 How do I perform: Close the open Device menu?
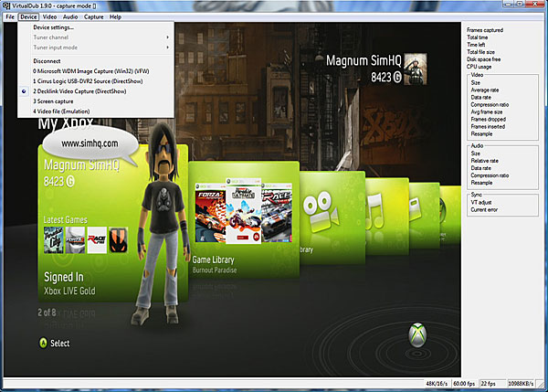point(28,16)
